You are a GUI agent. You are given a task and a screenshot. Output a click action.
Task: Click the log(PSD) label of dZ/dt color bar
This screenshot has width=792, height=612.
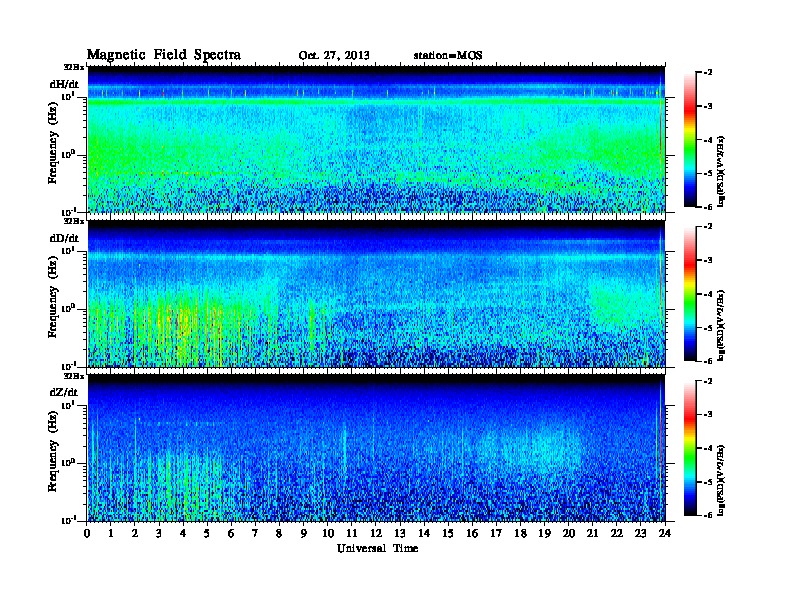pyautogui.click(x=721, y=480)
